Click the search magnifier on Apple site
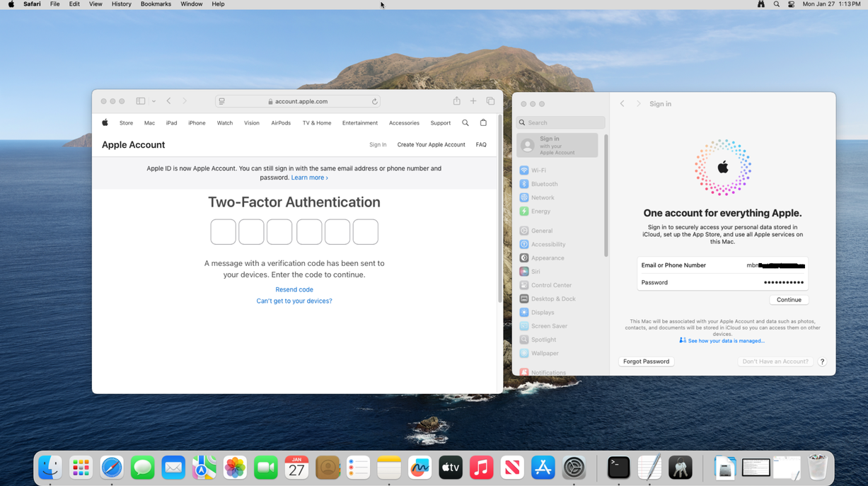The image size is (868, 486). 465,122
